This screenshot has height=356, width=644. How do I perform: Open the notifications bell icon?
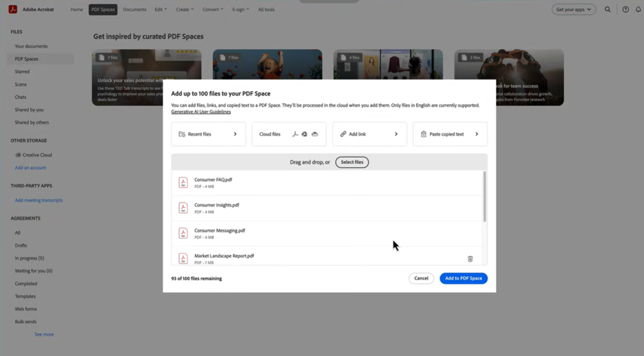(638, 9)
